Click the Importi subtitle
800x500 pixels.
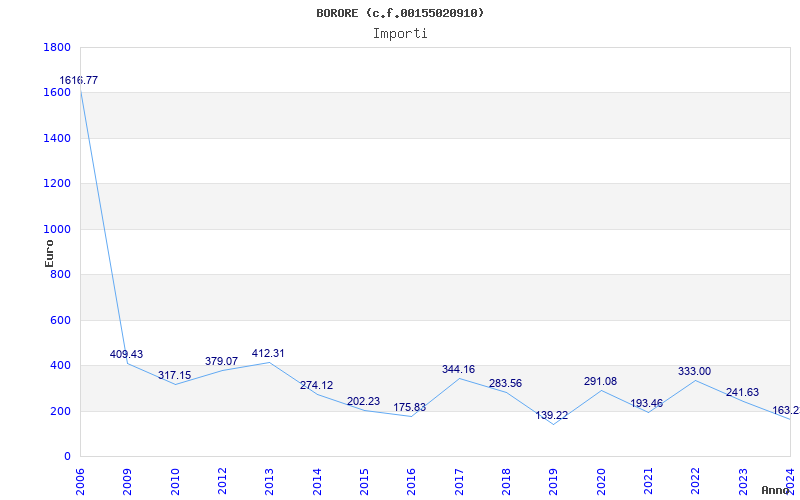click(400, 34)
